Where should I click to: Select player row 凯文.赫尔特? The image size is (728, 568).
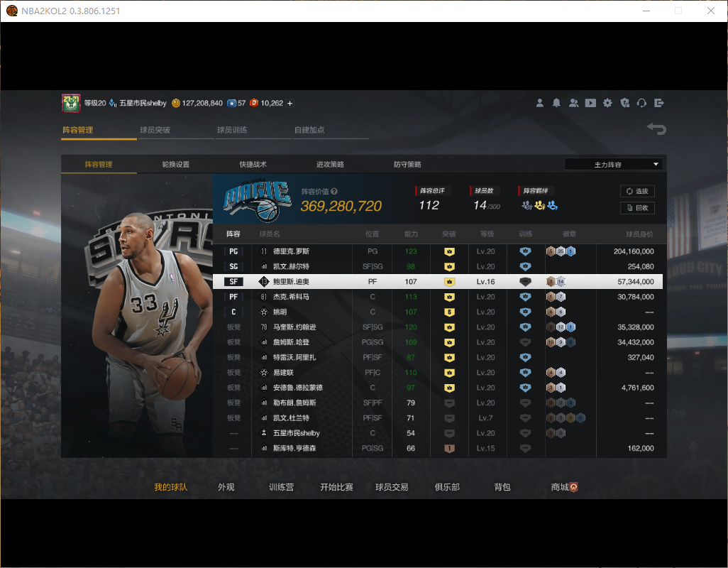tap(437, 266)
